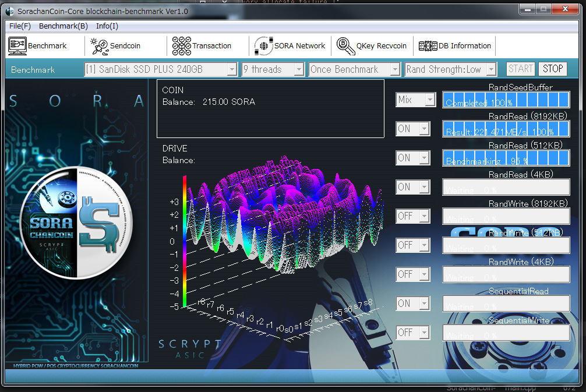This screenshot has height=392, width=586.
Task: Click the COIN balance text box
Action: [x=271, y=109]
